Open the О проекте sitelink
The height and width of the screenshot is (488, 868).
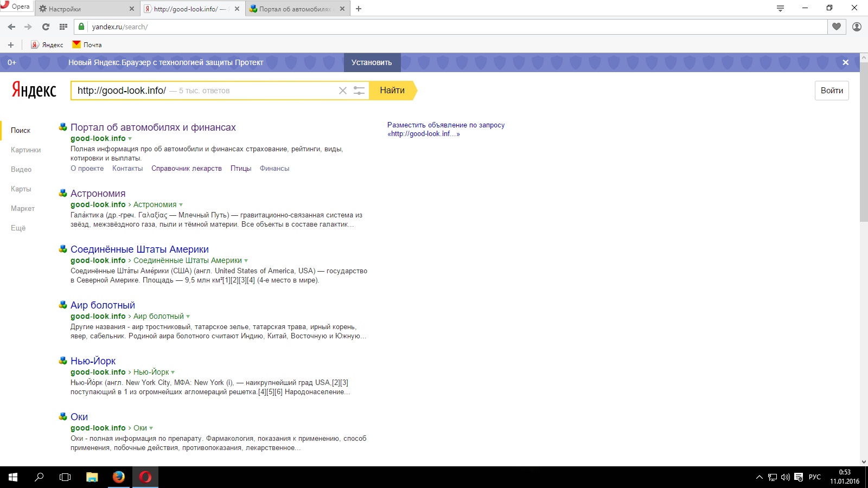(87, 169)
